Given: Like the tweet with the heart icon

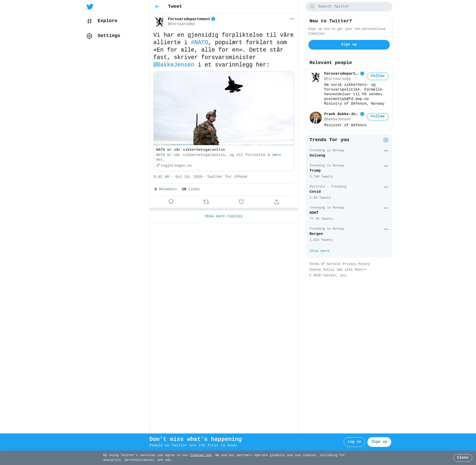Looking at the screenshot, I should tap(241, 202).
